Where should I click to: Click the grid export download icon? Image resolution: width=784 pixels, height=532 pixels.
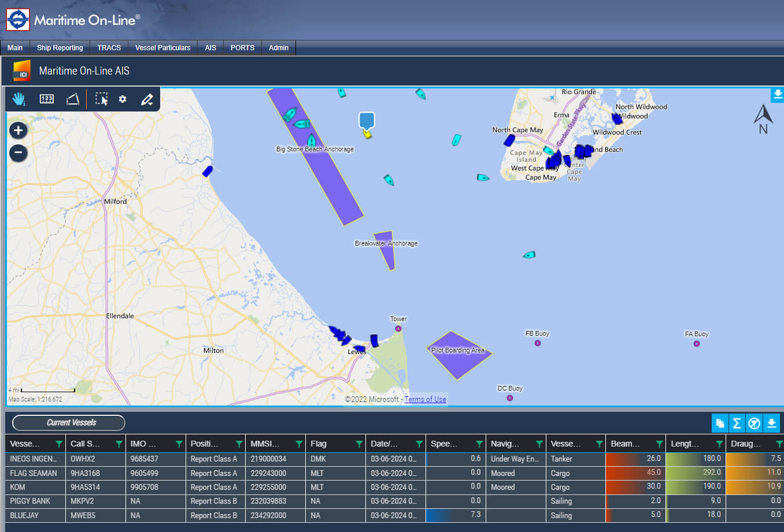click(771, 423)
